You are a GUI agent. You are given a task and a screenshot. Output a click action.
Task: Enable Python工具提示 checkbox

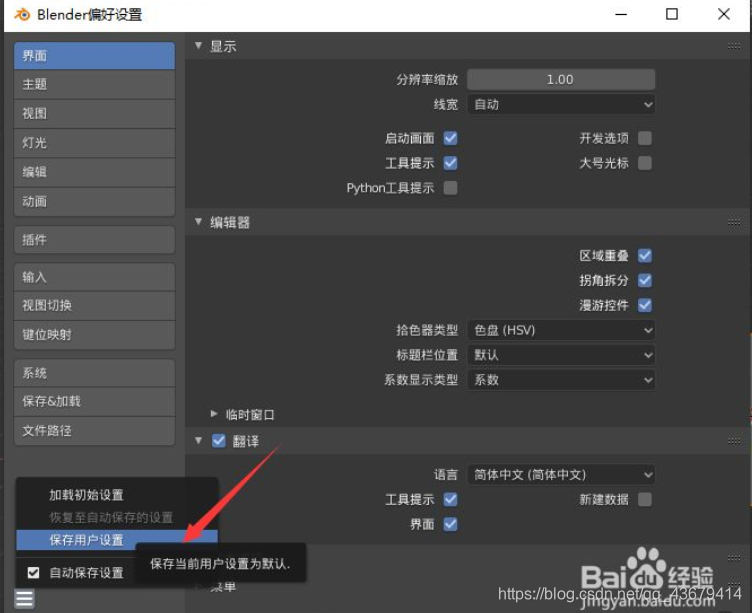pyautogui.click(x=450, y=188)
